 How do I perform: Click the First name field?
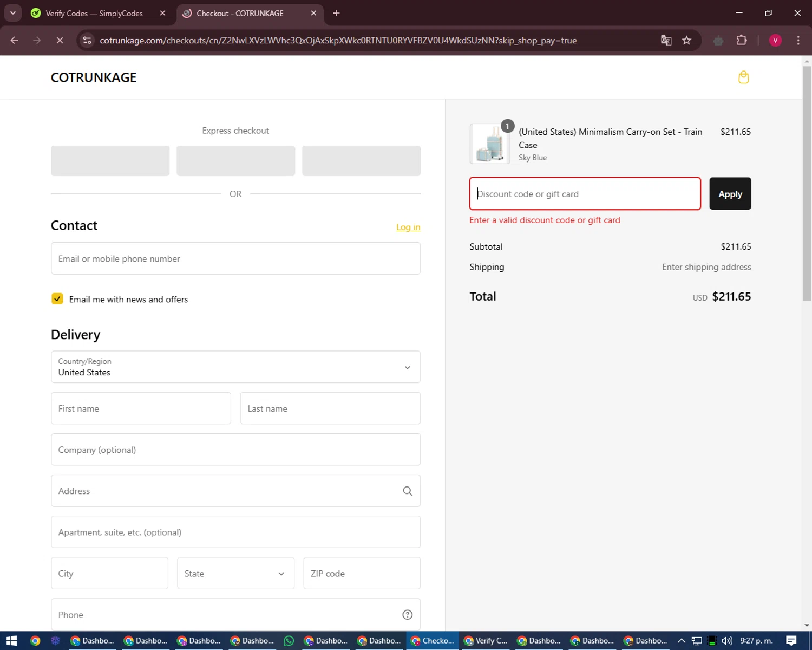click(141, 408)
